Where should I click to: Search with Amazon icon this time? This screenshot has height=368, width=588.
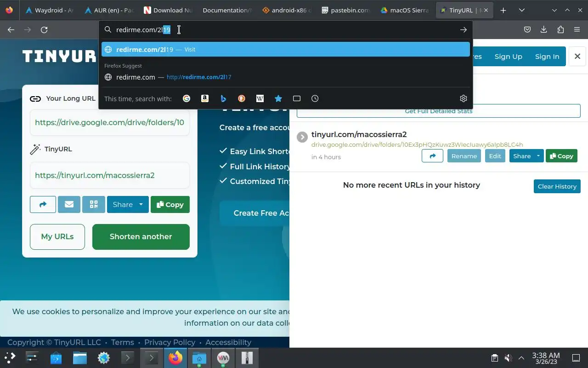tap(205, 98)
